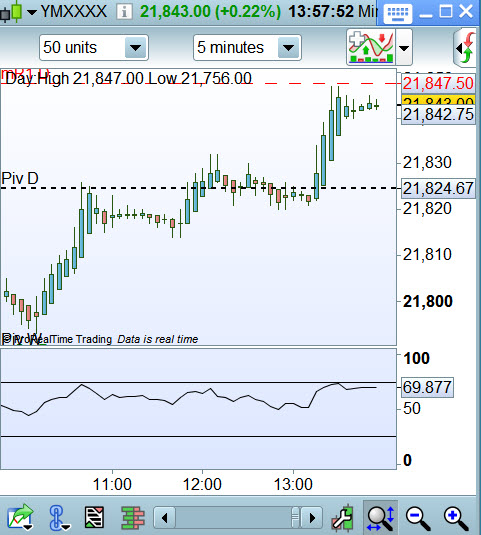
Task: Click the Piv D label
Action: point(20,178)
